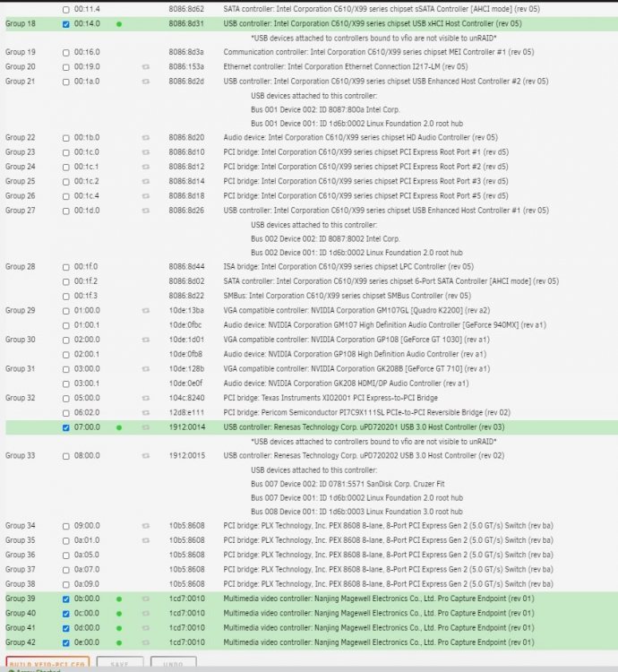Click the device ID 104c:8240
The height and width of the screenshot is (672, 618).
click(186, 398)
